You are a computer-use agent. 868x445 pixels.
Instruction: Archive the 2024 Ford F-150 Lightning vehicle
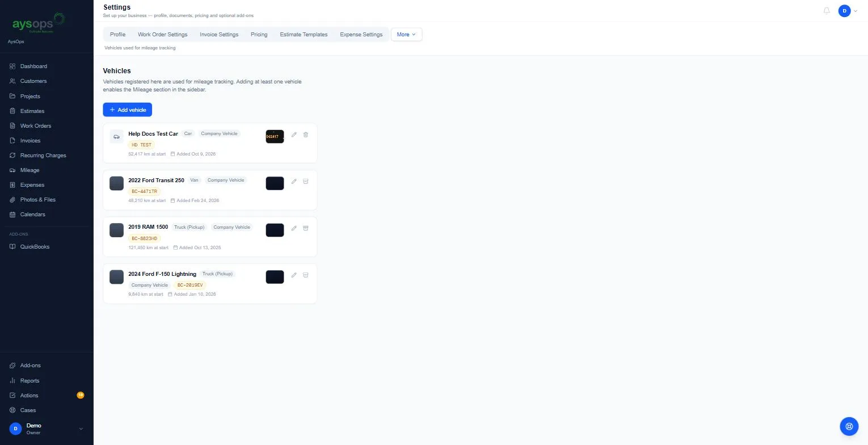306,275
